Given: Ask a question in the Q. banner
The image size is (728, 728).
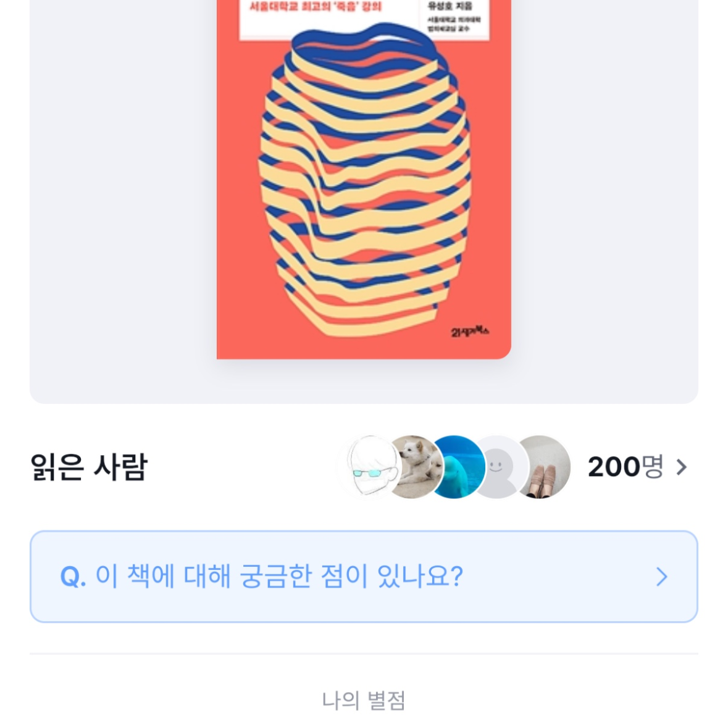Looking at the screenshot, I should (364, 577).
